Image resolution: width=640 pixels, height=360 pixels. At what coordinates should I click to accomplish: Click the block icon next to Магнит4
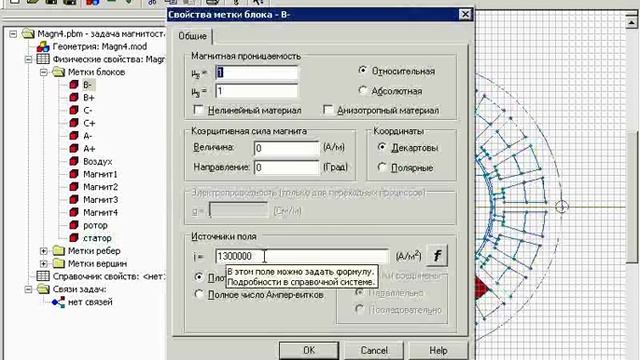[74, 212]
